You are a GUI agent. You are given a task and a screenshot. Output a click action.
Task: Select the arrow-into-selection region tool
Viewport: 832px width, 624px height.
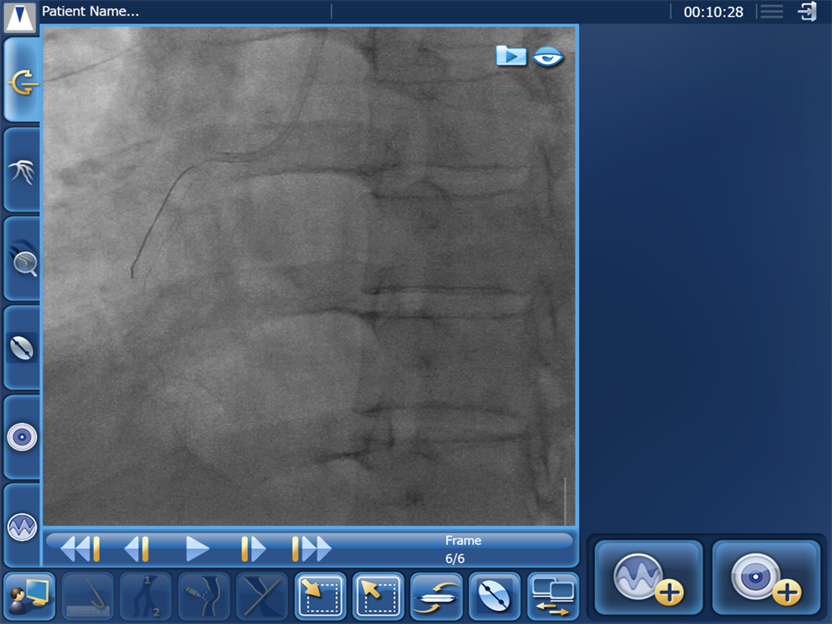[320, 596]
